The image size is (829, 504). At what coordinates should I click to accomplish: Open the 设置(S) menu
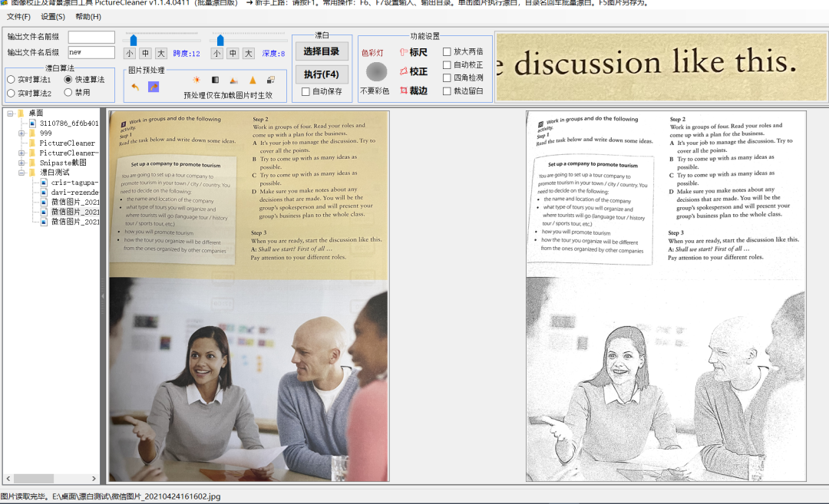53,16
